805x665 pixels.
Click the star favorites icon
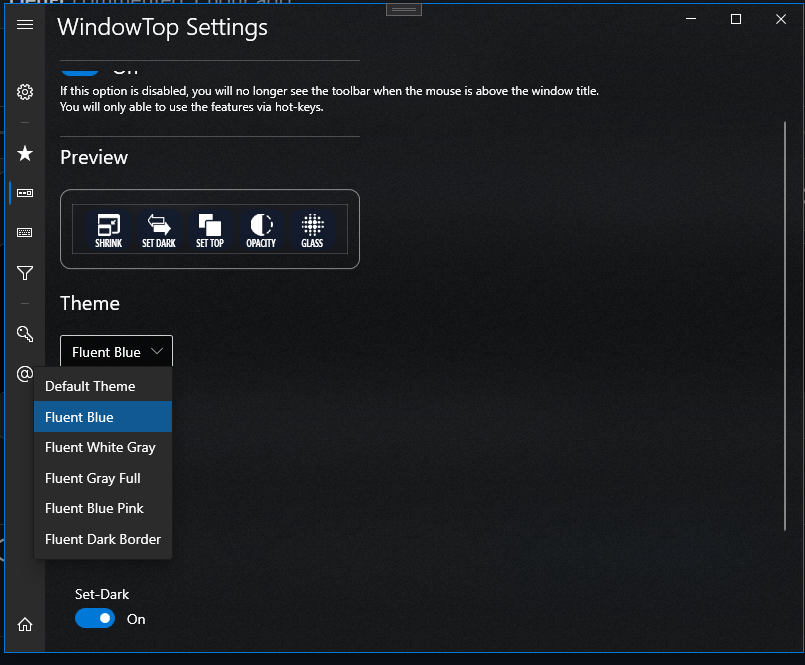click(x=24, y=153)
